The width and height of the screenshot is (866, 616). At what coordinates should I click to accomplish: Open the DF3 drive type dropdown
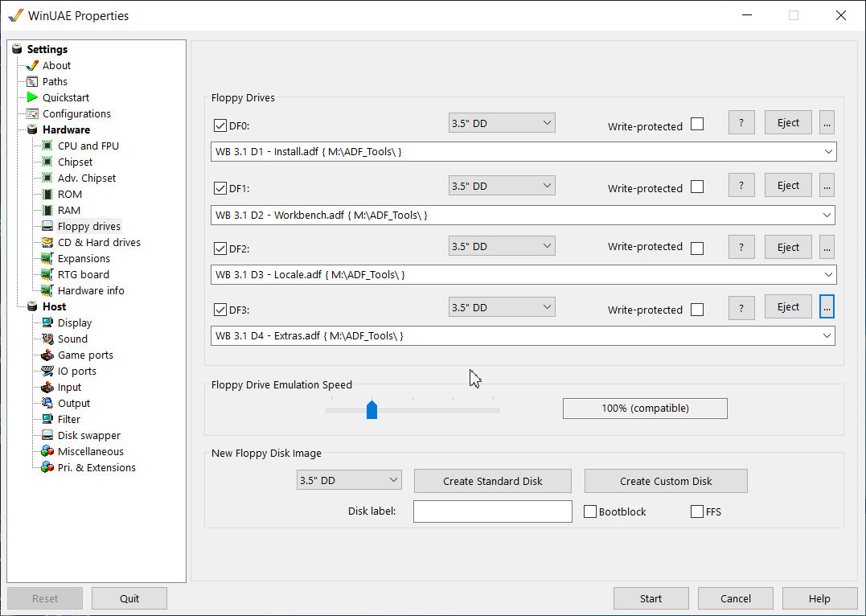click(x=502, y=307)
